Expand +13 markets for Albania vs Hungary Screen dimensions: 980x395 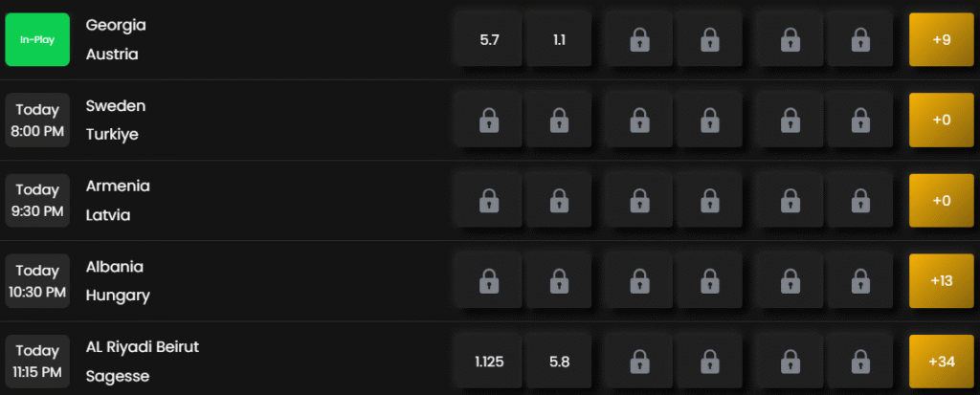tap(942, 280)
